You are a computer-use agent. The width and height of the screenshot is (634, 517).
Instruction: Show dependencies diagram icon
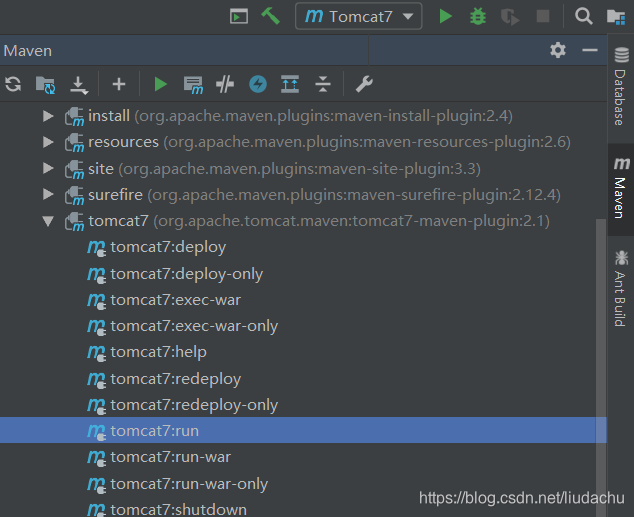290,84
